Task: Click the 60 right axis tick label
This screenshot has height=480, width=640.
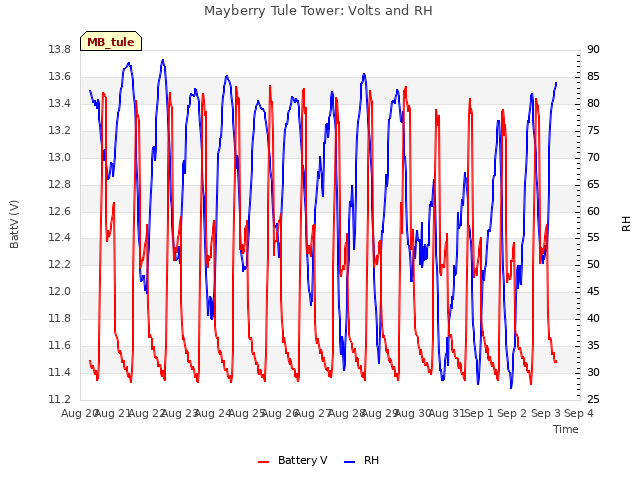Action: coord(593,211)
